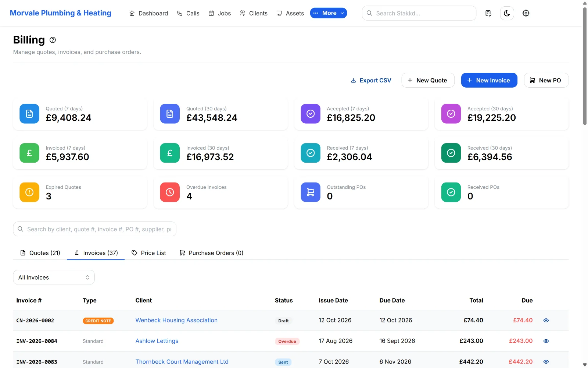The height and width of the screenshot is (368, 588).
Task: Open settings via the gear icon
Action: [x=526, y=13]
